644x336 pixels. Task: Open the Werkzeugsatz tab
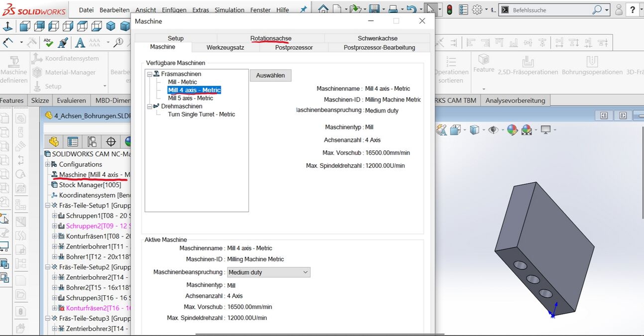pos(225,47)
